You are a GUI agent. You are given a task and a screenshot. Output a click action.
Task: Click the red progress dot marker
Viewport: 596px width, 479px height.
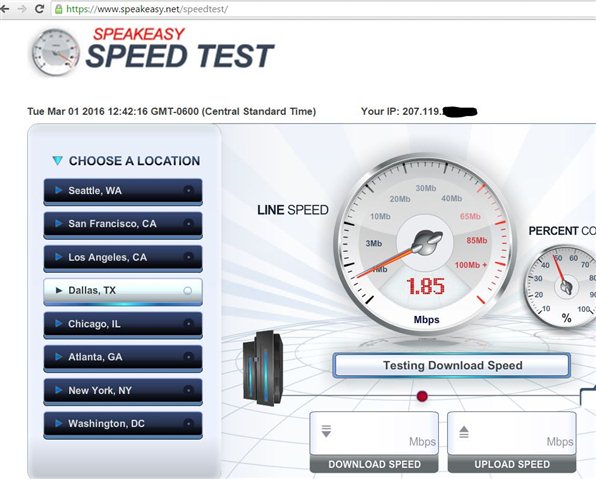(422, 396)
